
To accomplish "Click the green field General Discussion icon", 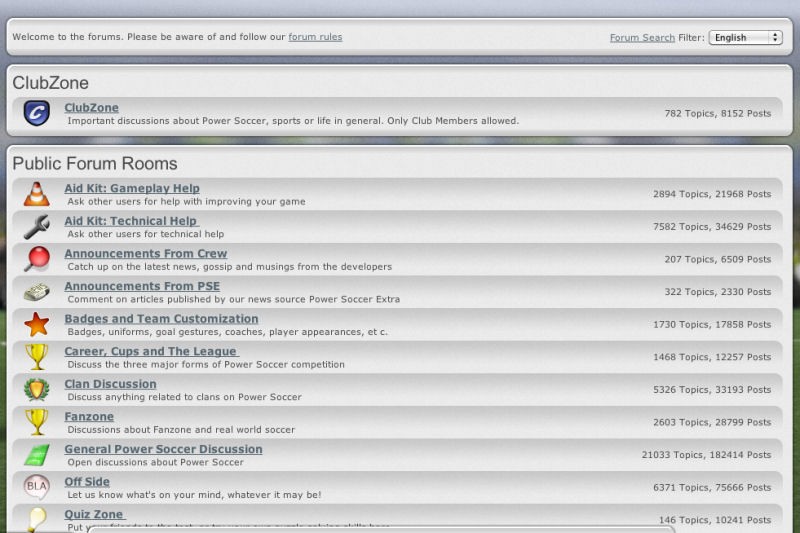I will point(37,455).
